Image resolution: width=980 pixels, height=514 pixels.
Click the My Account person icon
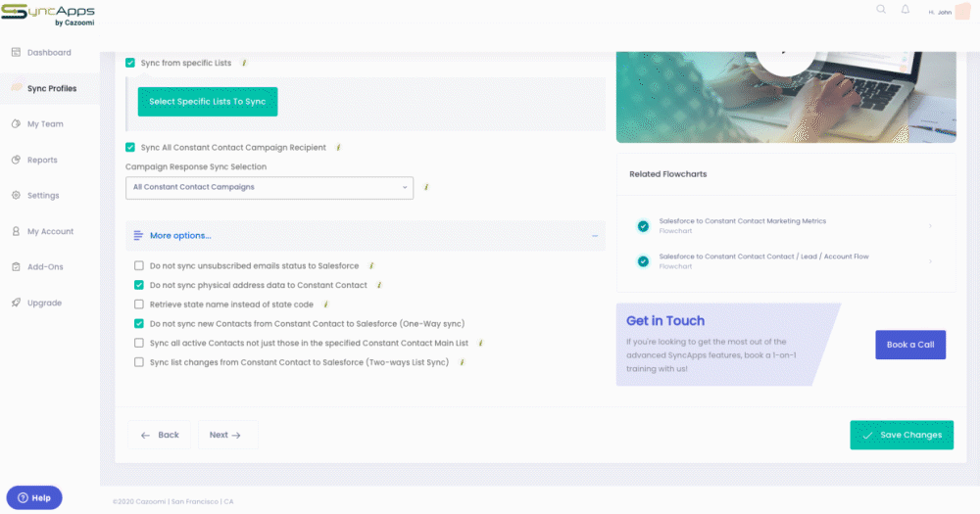(x=17, y=231)
